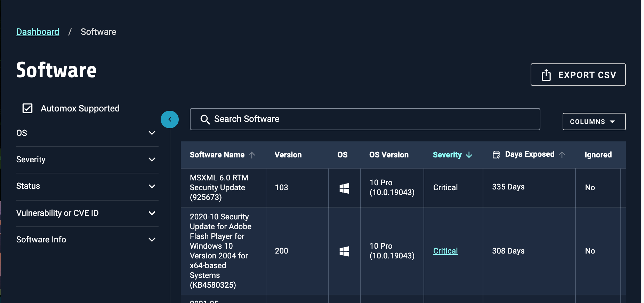Open the Columns dropdown
The image size is (644, 303).
tap(594, 122)
